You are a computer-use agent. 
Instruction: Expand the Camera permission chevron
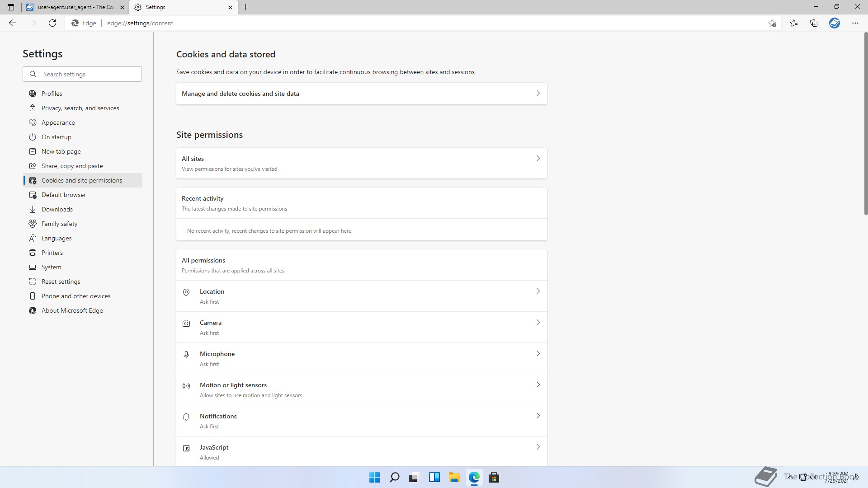(x=538, y=323)
